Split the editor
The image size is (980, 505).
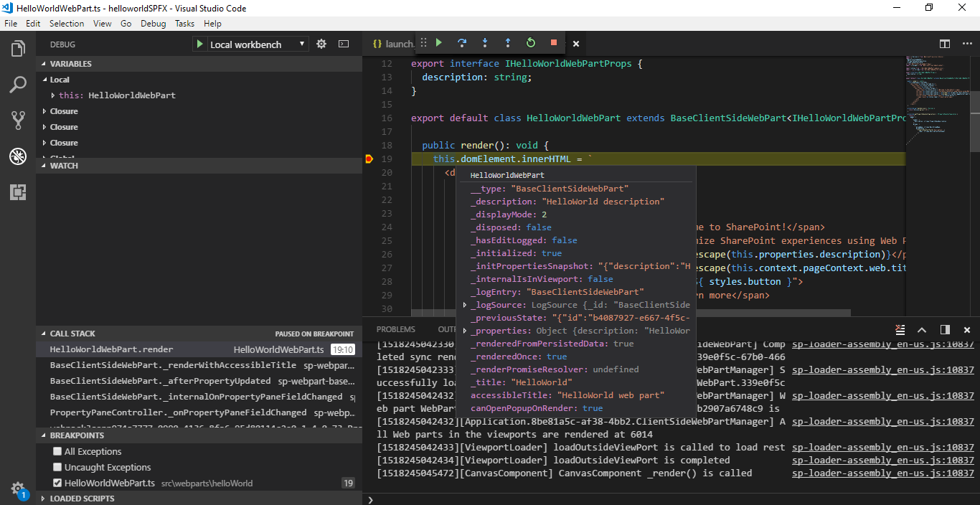pyautogui.click(x=945, y=44)
